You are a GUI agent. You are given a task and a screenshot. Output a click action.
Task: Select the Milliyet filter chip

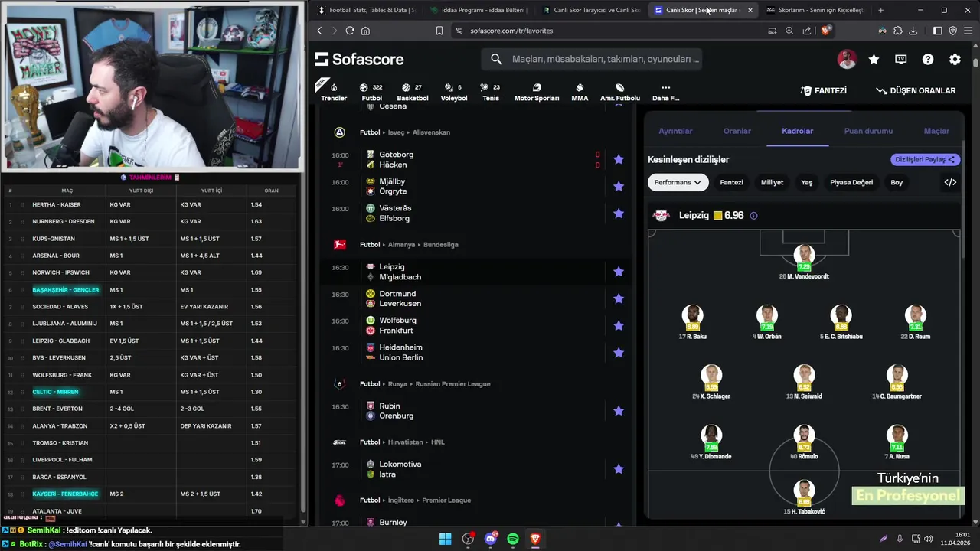click(772, 182)
